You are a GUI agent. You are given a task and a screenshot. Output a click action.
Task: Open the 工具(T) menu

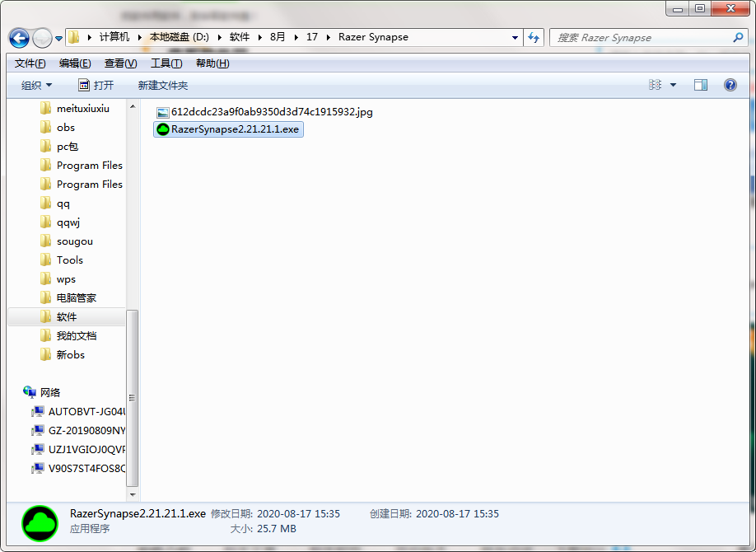click(x=166, y=63)
